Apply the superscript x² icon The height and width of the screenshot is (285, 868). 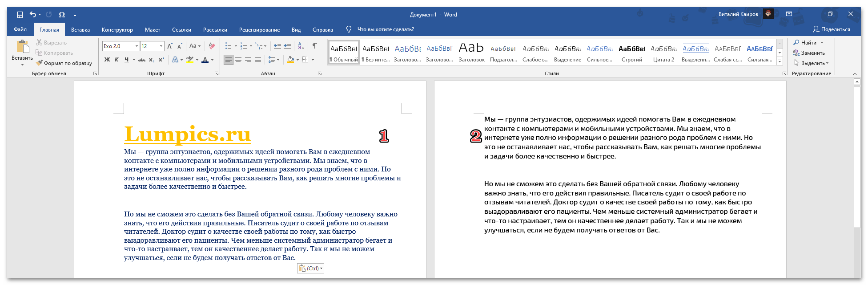(x=161, y=60)
